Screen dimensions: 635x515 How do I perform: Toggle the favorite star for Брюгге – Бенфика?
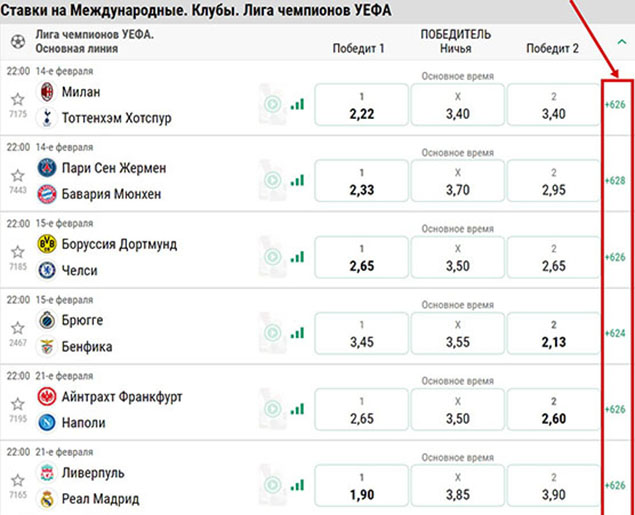(x=17, y=327)
